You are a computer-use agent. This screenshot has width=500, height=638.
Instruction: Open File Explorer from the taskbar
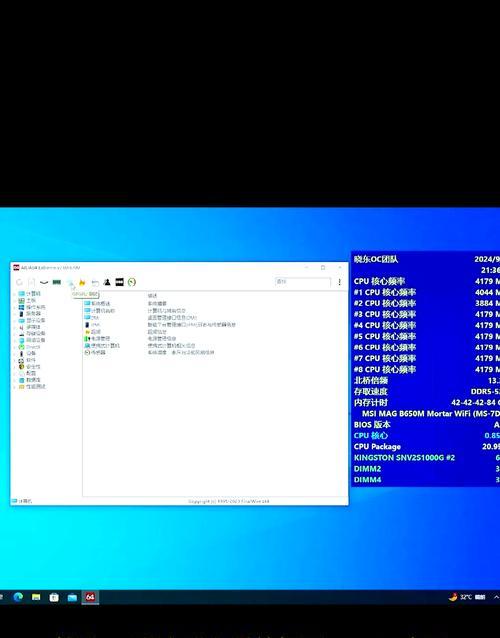(36, 597)
